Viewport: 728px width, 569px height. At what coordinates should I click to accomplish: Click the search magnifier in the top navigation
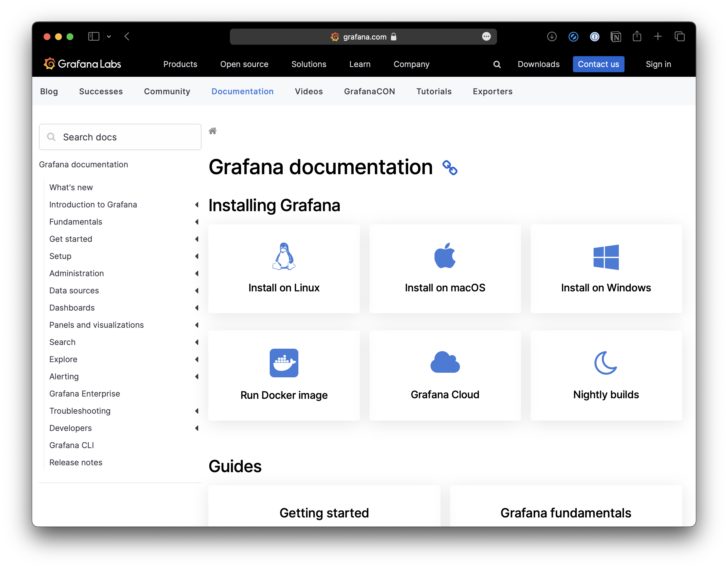click(x=497, y=64)
